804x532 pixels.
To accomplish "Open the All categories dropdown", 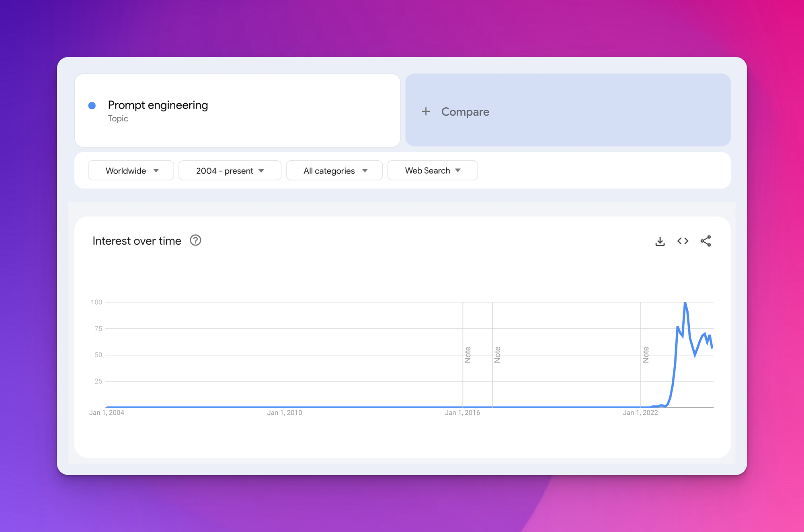I will [334, 171].
